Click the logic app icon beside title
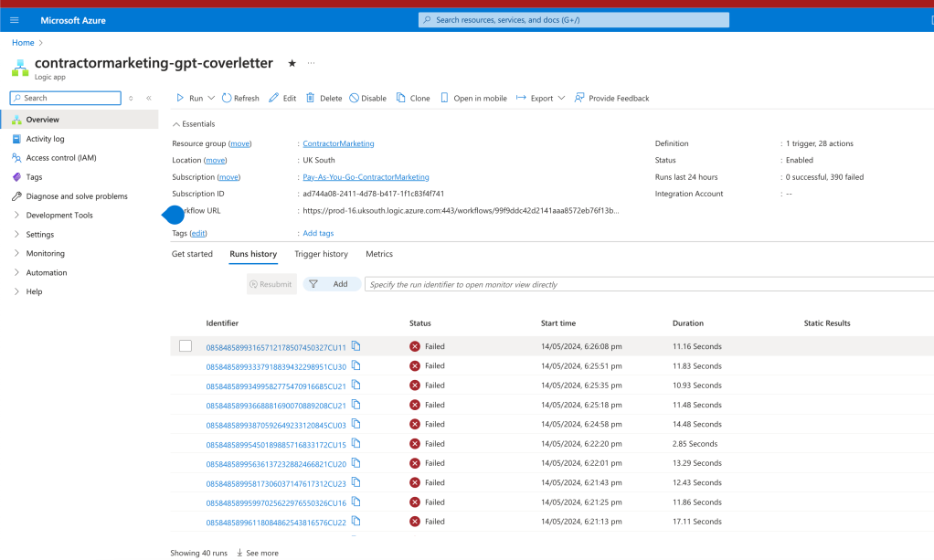The width and height of the screenshot is (934, 560). [20, 68]
